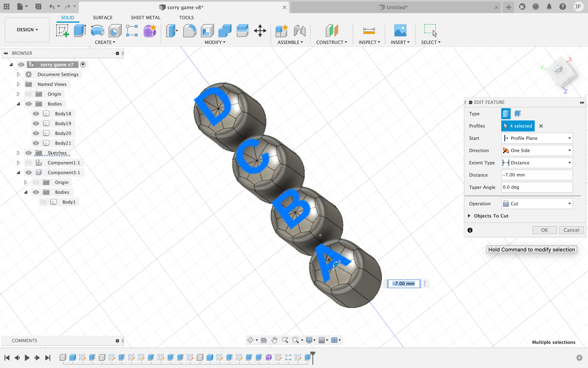588x368 pixels.
Task: Click the Zoom tool in navigation bar
Action: click(285, 340)
